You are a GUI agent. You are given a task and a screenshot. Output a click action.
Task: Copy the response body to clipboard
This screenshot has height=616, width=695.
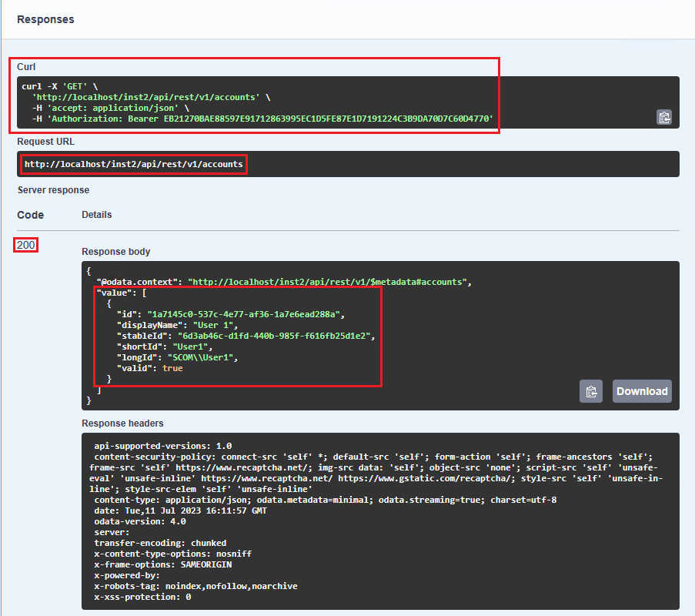click(x=590, y=391)
